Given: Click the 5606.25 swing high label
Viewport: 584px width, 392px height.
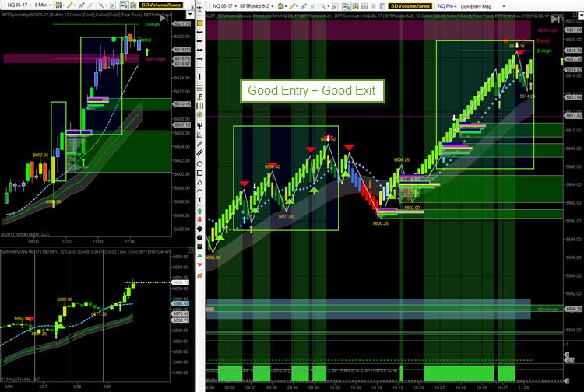Looking at the screenshot, I should (x=402, y=160).
